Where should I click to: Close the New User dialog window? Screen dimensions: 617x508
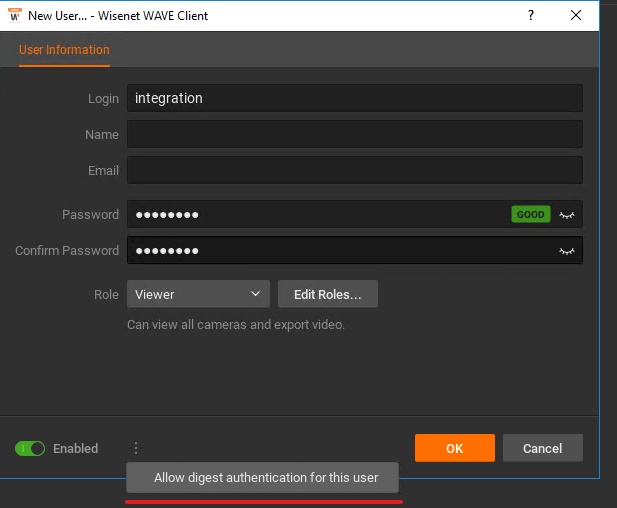[576, 15]
